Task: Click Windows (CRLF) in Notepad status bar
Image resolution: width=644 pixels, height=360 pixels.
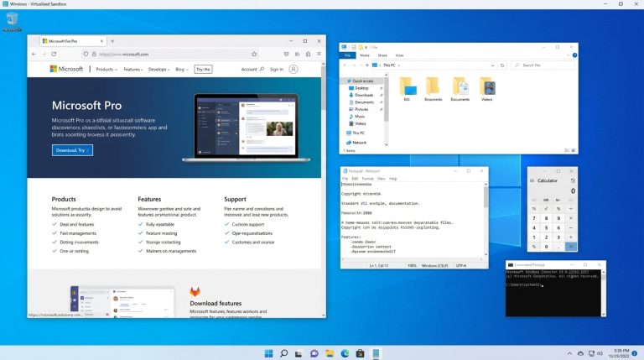Action: [434, 266]
